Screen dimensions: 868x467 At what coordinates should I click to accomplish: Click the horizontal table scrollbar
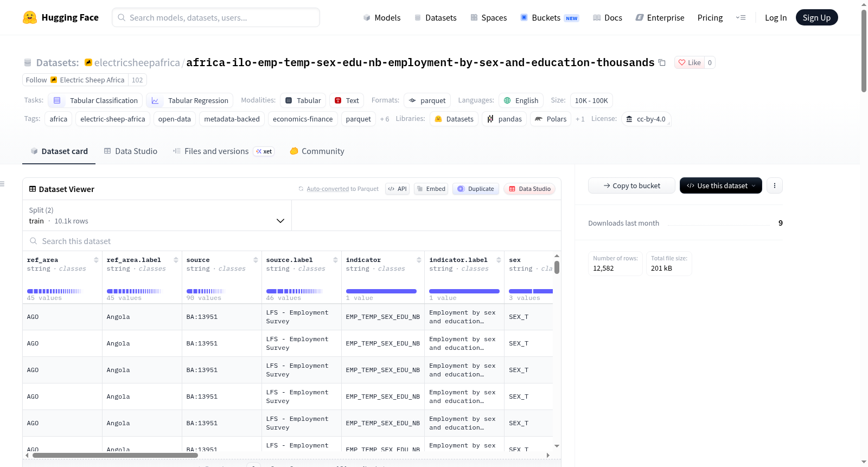click(115, 456)
